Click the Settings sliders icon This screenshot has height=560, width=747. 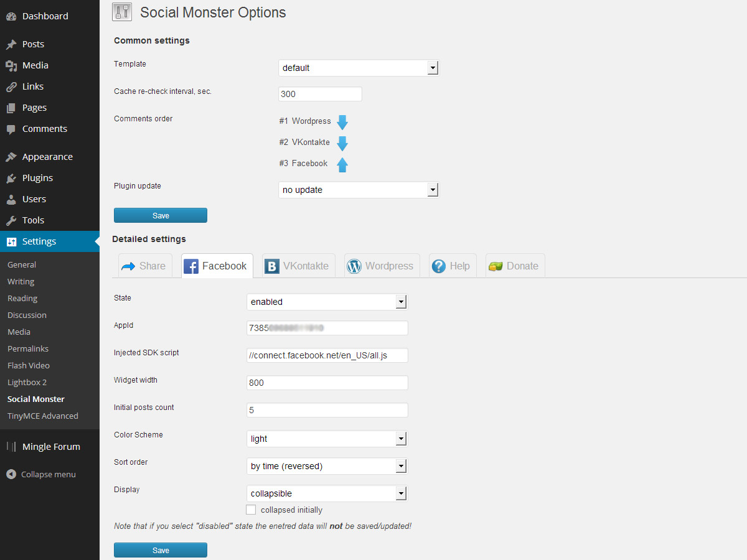(11, 241)
